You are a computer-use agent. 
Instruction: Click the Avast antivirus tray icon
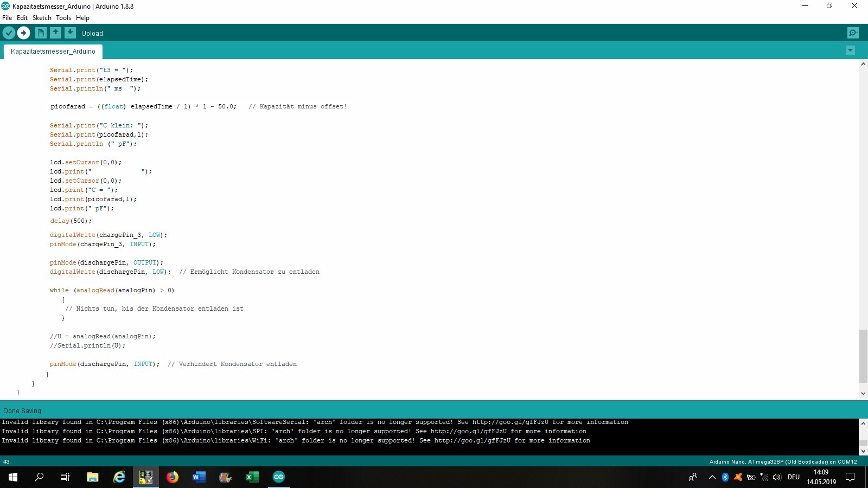click(738, 477)
